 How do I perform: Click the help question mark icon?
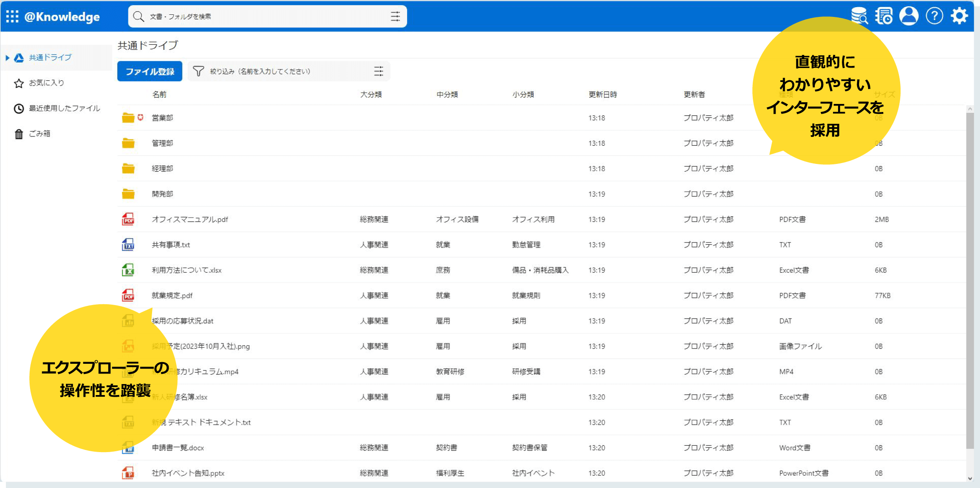pyautogui.click(x=934, y=16)
